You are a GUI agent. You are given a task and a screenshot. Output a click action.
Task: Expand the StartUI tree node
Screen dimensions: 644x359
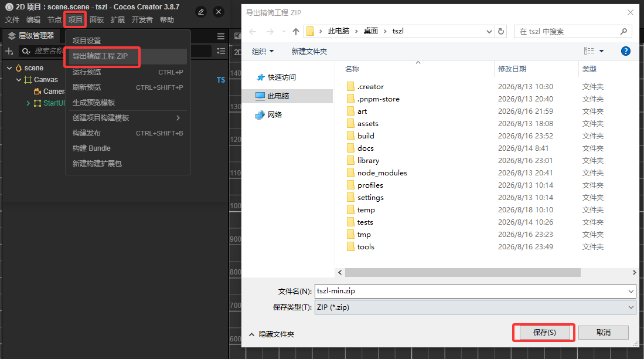28,103
